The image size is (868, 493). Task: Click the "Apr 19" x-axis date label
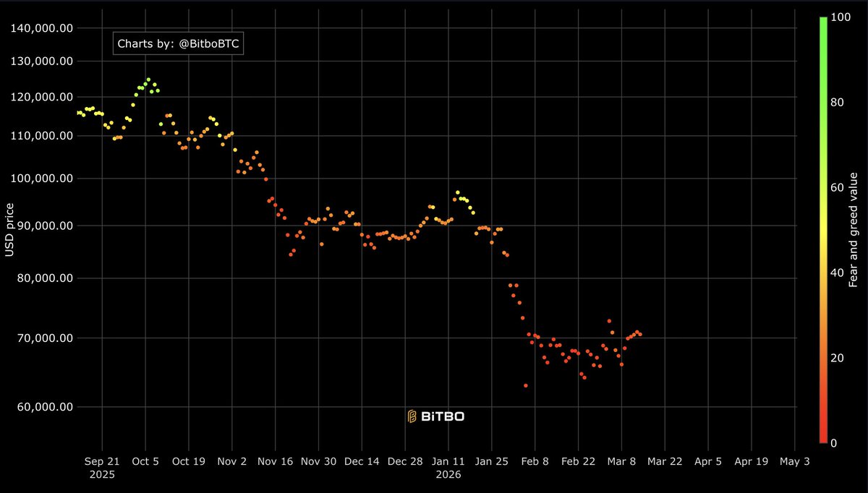coord(752,462)
